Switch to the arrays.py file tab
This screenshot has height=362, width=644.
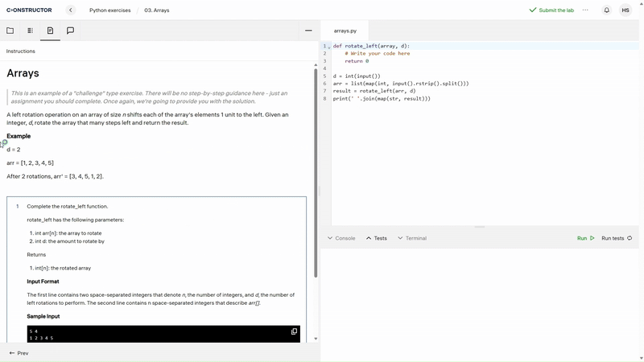coord(345,31)
